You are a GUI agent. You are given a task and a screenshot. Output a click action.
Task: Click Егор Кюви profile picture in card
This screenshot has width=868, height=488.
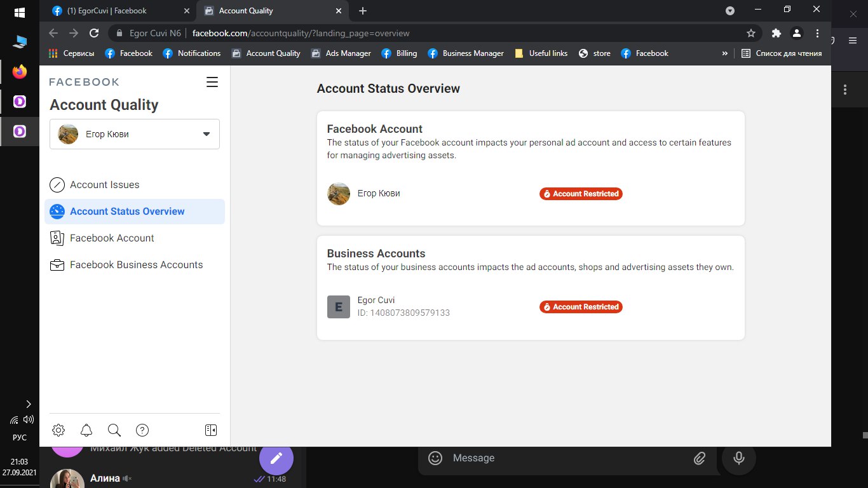(339, 194)
